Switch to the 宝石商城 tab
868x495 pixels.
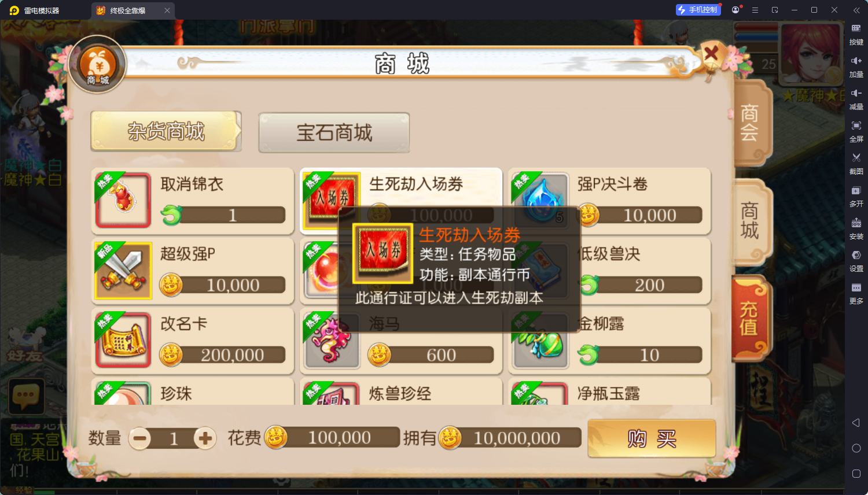(x=334, y=132)
